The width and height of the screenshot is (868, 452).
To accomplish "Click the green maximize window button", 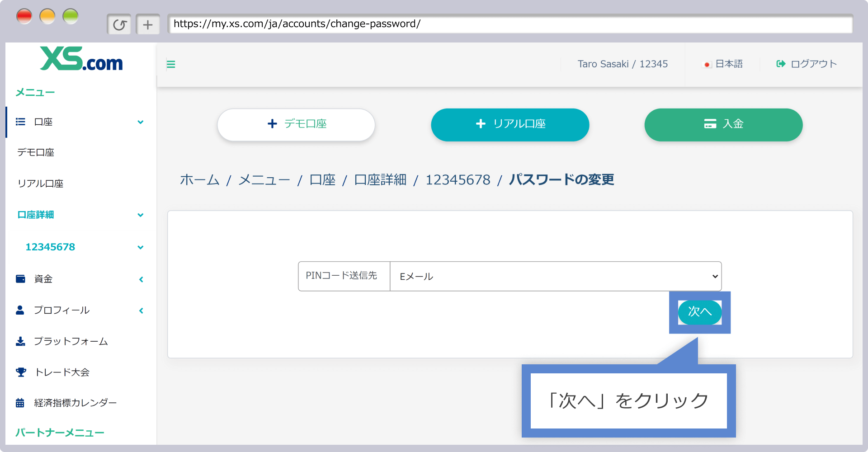I will (x=71, y=17).
